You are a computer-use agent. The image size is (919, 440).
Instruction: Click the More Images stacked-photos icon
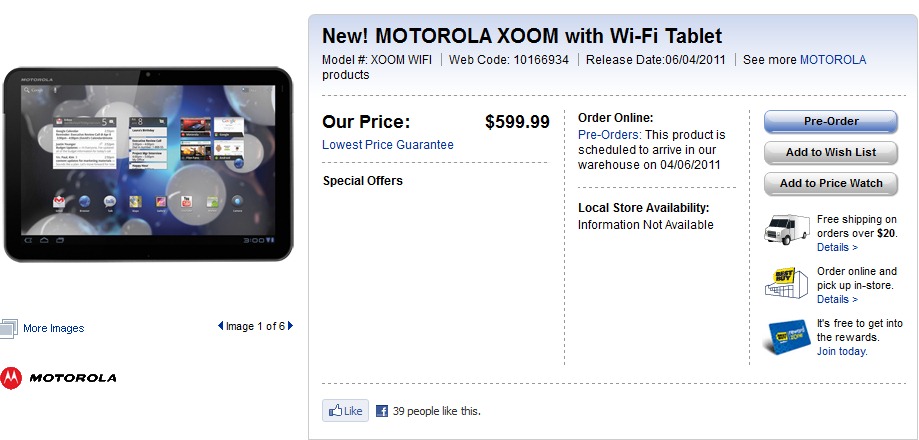(9, 328)
